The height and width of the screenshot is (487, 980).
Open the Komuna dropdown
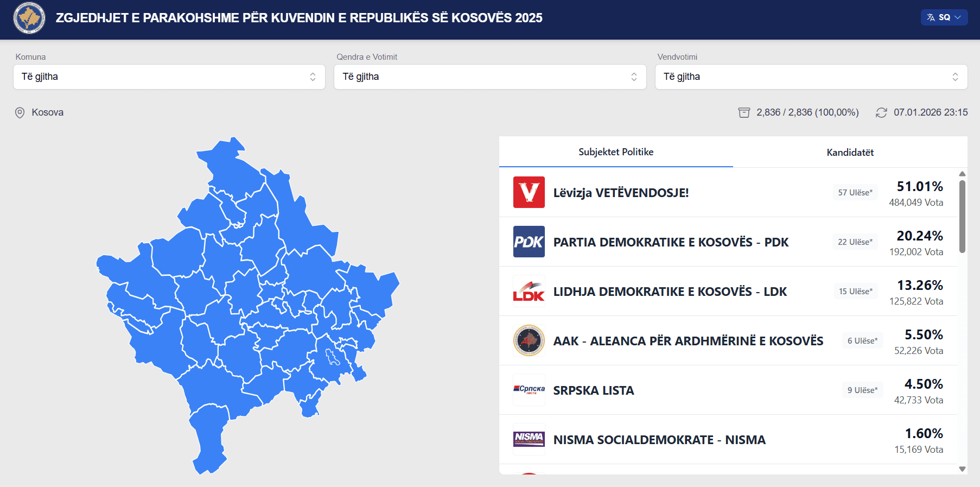169,77
